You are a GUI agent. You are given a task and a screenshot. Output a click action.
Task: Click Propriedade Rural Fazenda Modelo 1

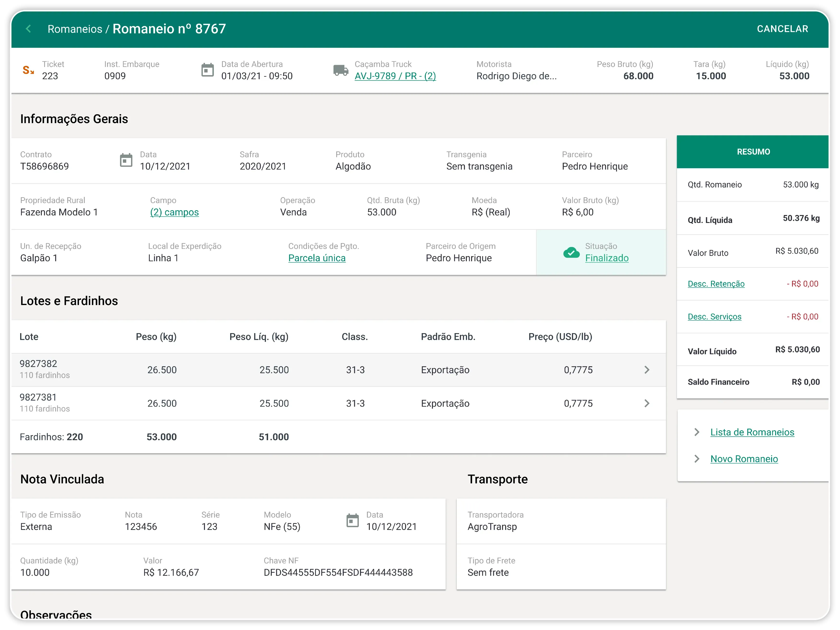[x=59, y=212]
